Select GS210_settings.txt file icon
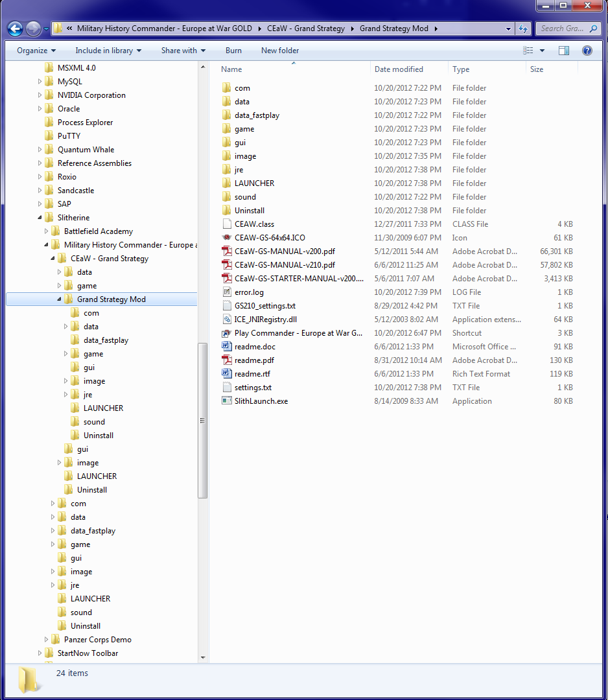The image size is (608, 700). 227,306
